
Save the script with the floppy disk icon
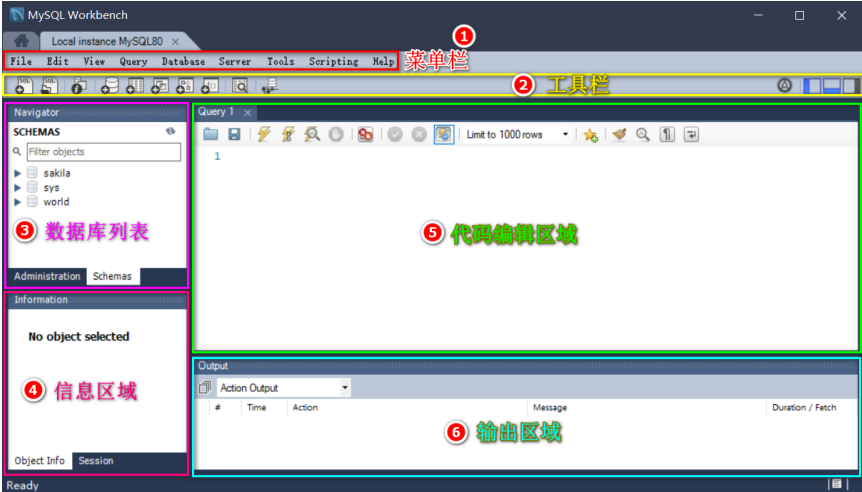(235, 134)
